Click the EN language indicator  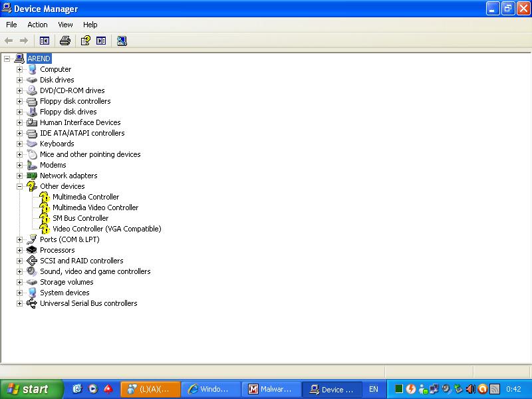[x=374, y=389]
